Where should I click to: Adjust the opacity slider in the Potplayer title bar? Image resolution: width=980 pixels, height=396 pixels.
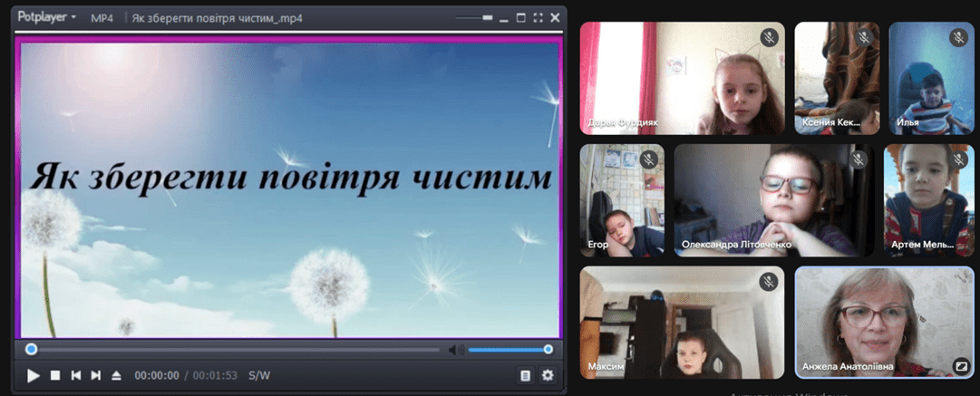474,18
